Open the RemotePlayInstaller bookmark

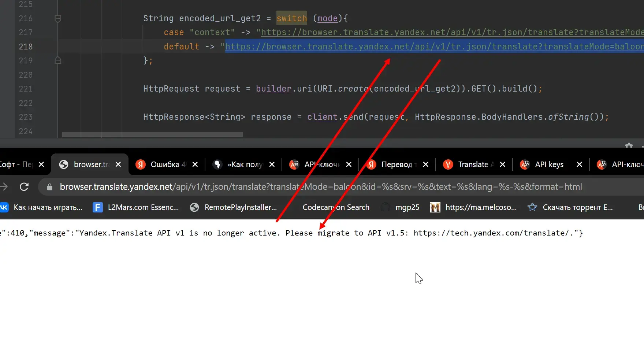pyautogui.click(x=234, y=207)
